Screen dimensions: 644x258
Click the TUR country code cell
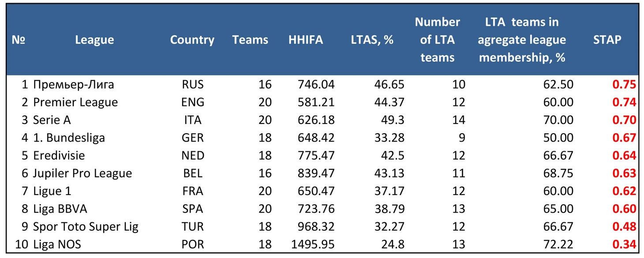[193, 227]
